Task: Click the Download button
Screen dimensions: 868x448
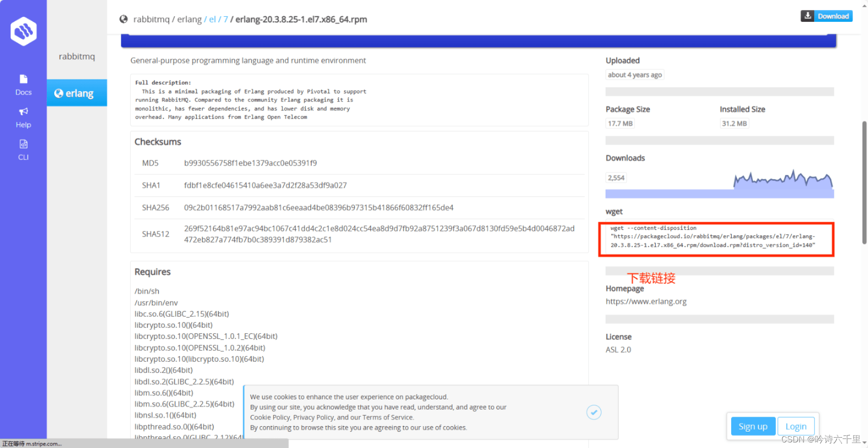Action: click(827, 16)
